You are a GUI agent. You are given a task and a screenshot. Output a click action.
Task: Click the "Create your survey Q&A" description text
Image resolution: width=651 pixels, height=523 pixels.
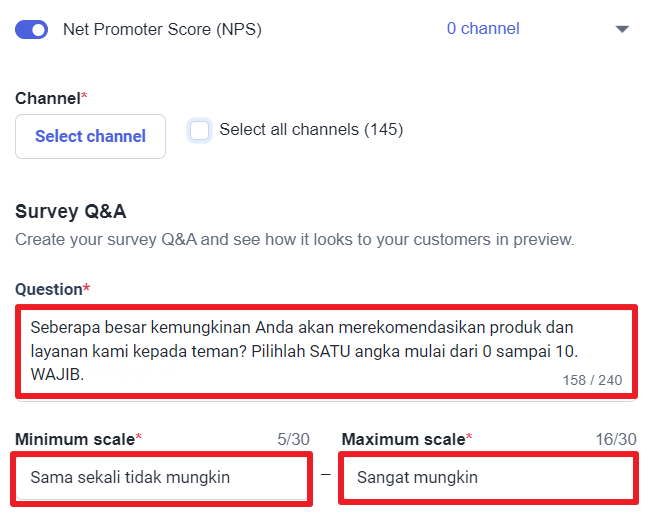294,240
